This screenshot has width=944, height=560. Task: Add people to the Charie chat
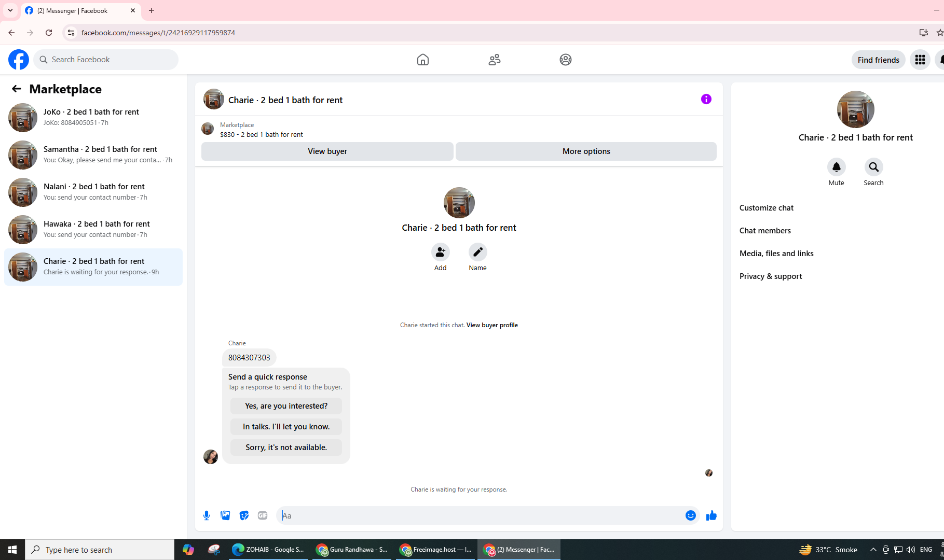pyautogui.click(x=441, y=252)
